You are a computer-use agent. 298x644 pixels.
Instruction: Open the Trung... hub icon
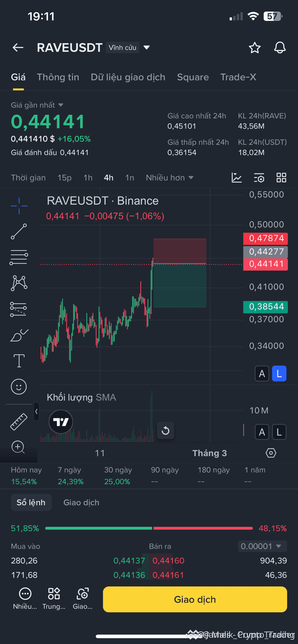[x=54, y=599]
